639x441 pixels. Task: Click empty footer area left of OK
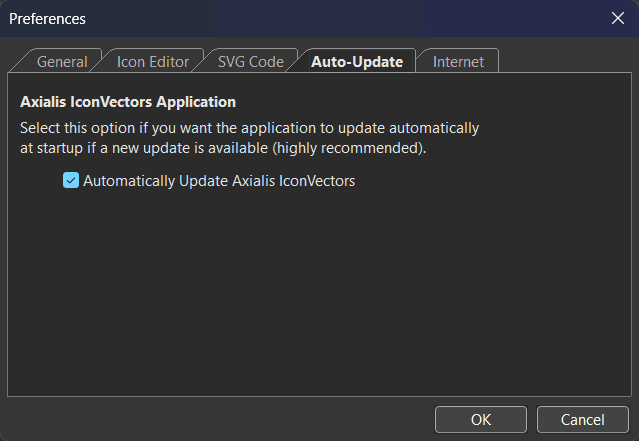click(220, 419)
